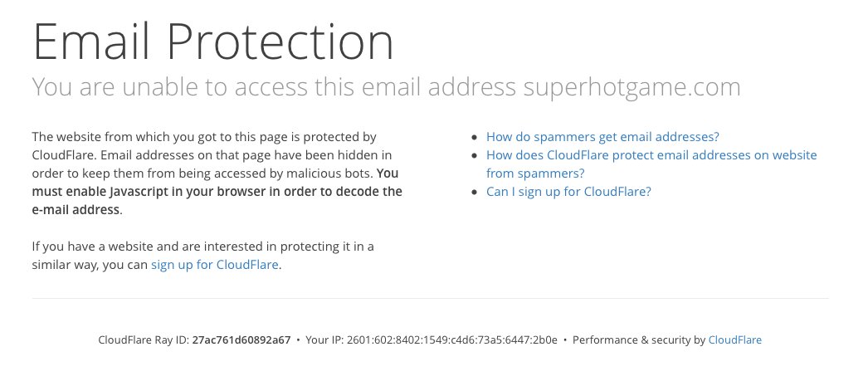Click "Can I sign up for CloudFlare?" link
This screenshot has width=868, height=381.
pos(568,192)
